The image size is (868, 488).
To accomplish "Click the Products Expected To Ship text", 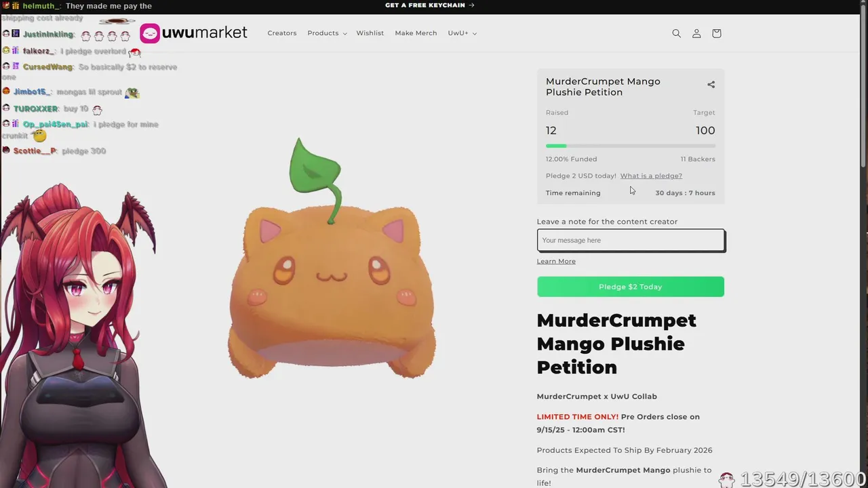I will [x=625, y=450].
